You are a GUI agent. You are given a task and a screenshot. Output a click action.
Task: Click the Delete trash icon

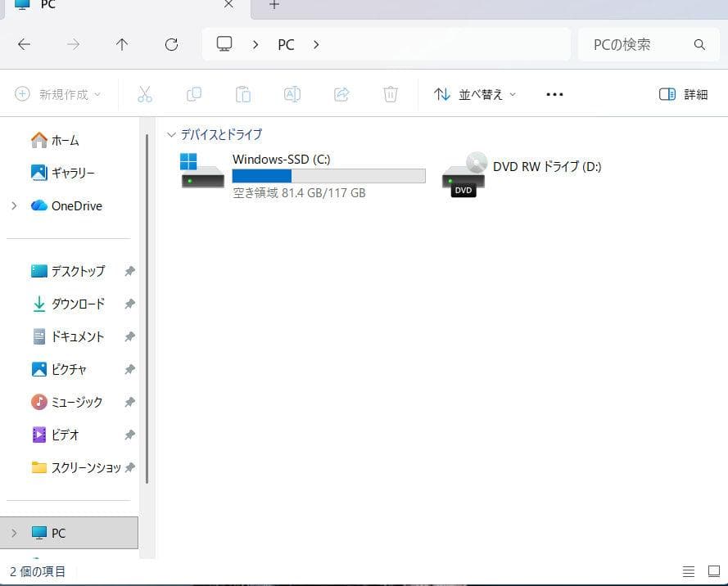[x=391, y=94]
